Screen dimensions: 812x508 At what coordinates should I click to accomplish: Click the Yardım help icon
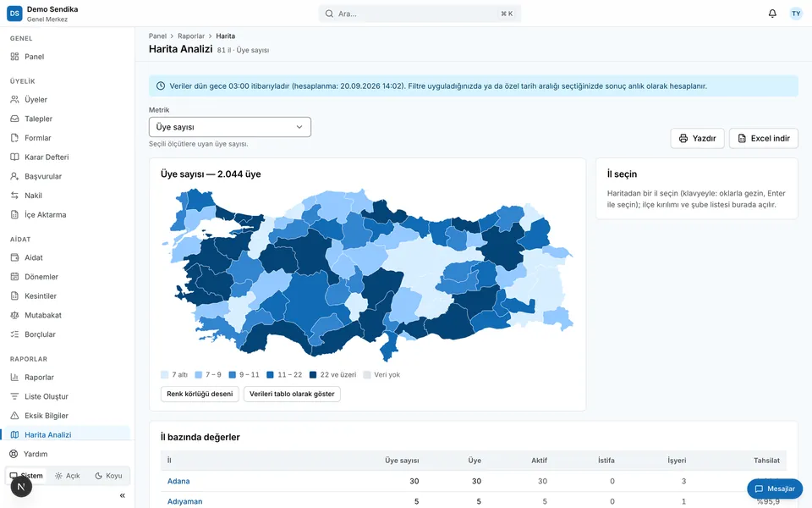click(14, 454)
